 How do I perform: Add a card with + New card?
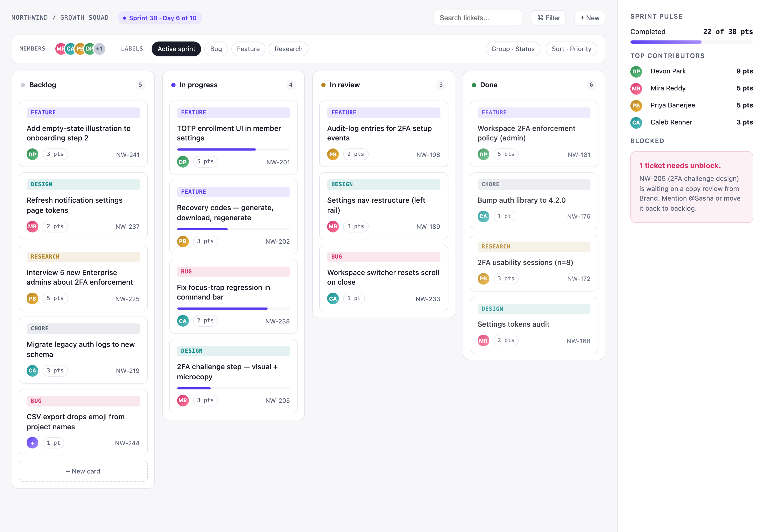[83, 471]
